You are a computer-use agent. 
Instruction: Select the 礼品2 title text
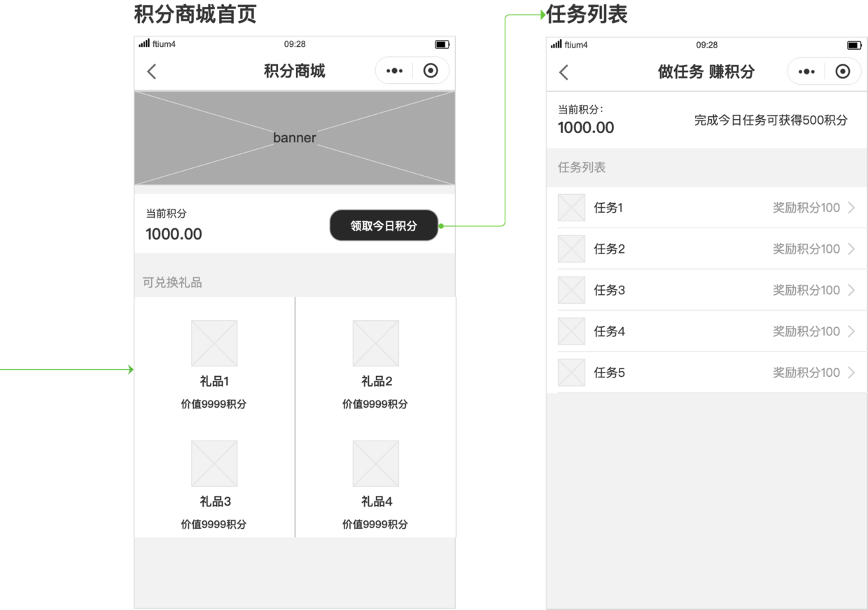coord(377,382)
